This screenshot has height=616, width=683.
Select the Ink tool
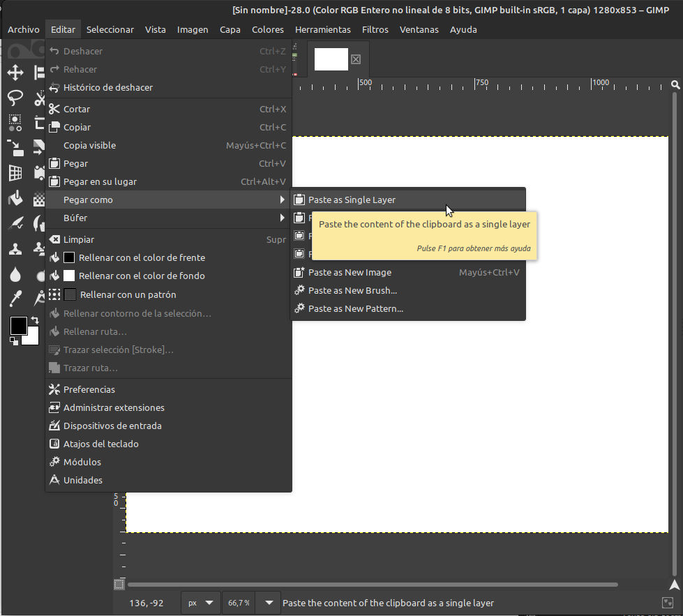coord(15,224)
